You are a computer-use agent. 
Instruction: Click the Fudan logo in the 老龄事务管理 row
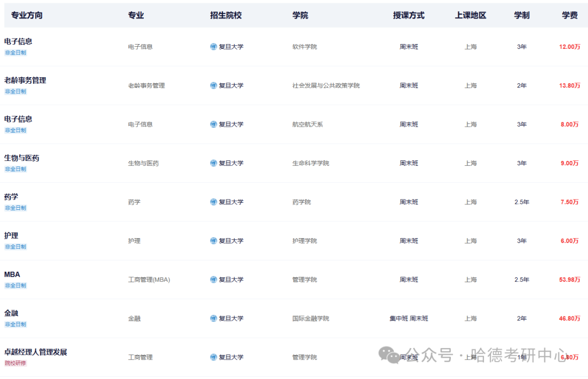pos(213,86)
